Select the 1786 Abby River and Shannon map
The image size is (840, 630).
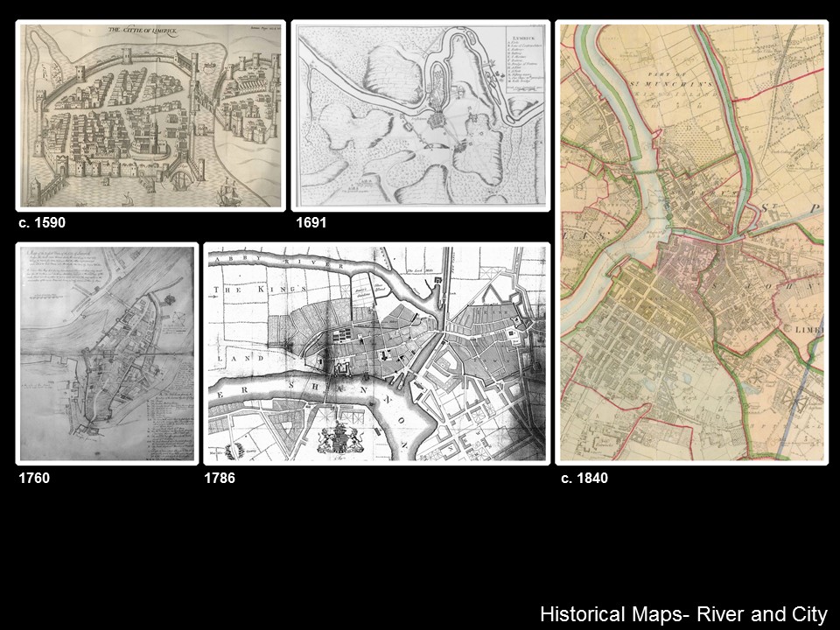[377, 353]
